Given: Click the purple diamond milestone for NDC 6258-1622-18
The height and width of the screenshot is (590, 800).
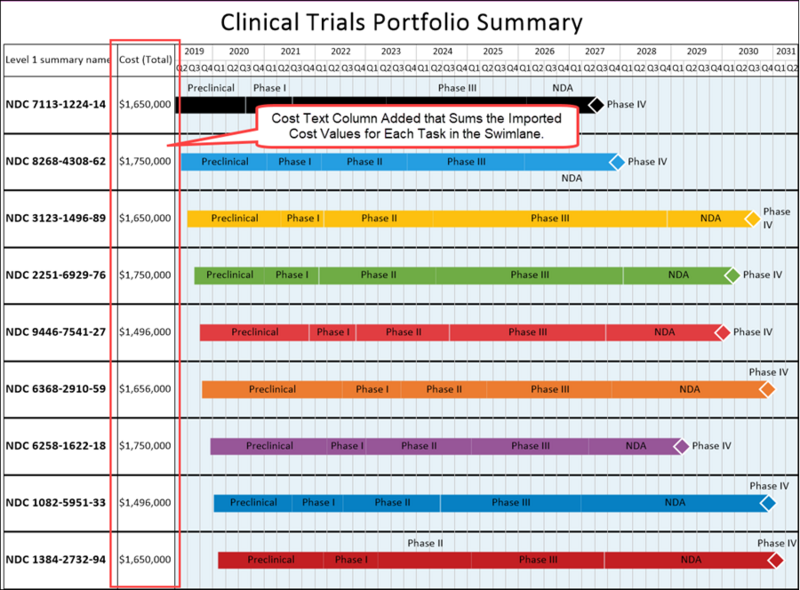Looking at the screenshot, I should coord(681,447).
